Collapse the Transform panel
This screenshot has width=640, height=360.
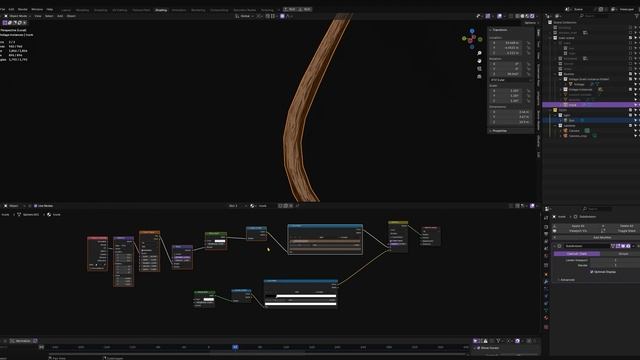[500, 30]
